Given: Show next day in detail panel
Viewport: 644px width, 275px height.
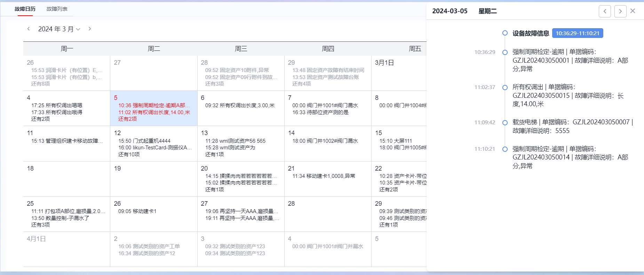Looking at the screenshot, I should click(x=620, y=11).
